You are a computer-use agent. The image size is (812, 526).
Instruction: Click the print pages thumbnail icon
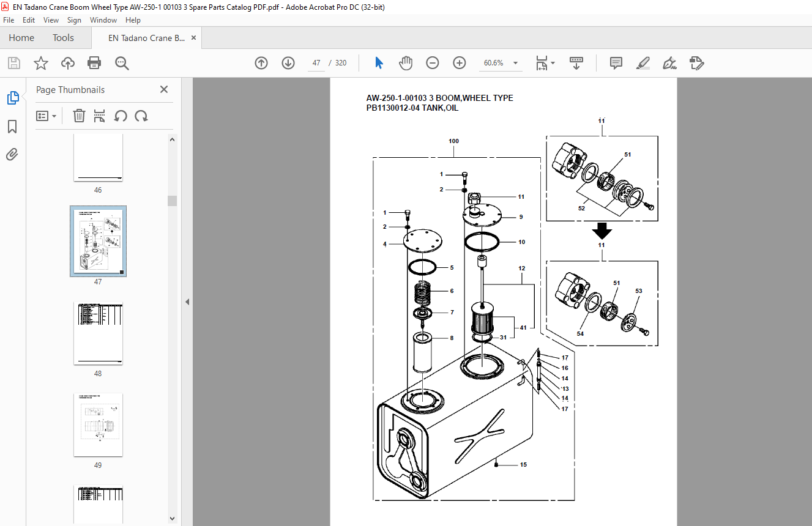[x=100, y=116]
